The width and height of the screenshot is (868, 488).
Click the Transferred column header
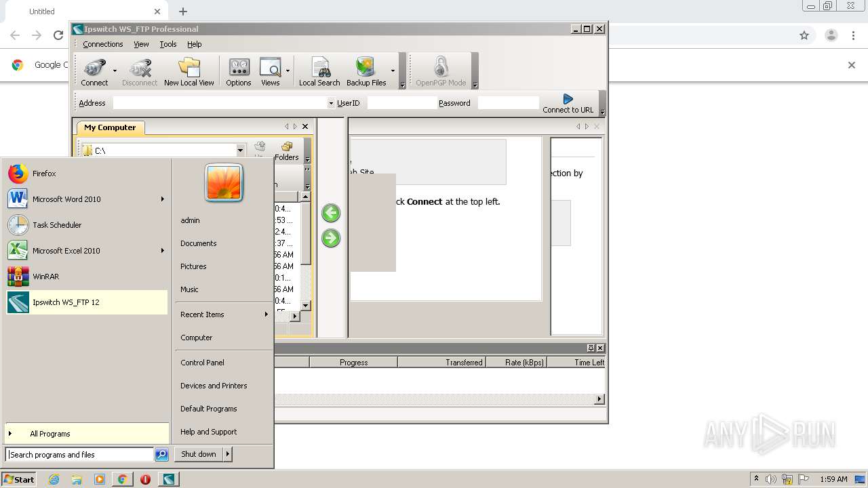point(441,363)
